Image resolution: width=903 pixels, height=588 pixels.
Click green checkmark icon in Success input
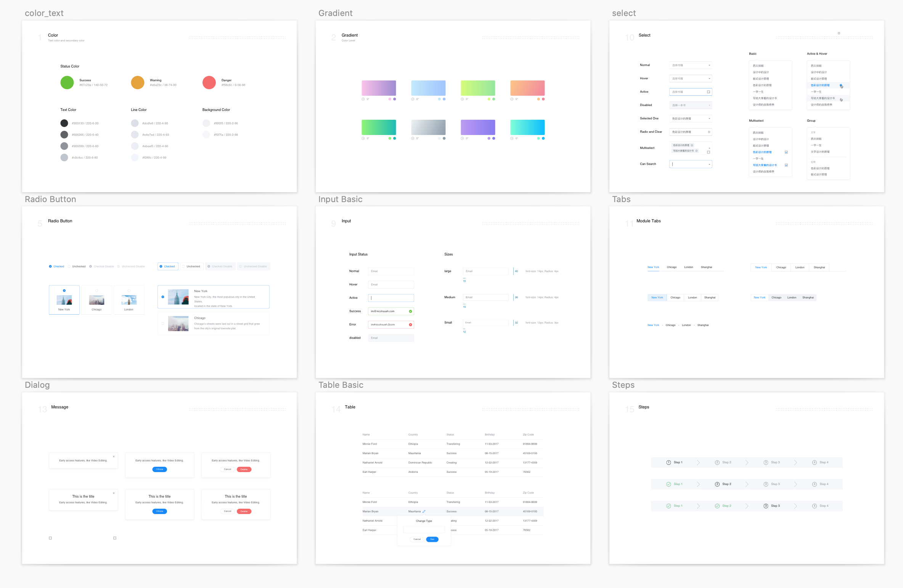coord(410,311)
